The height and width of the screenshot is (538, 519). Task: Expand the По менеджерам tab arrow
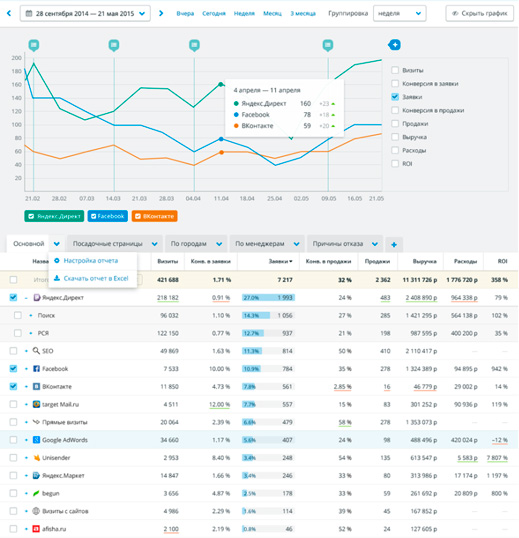point(297,244)
